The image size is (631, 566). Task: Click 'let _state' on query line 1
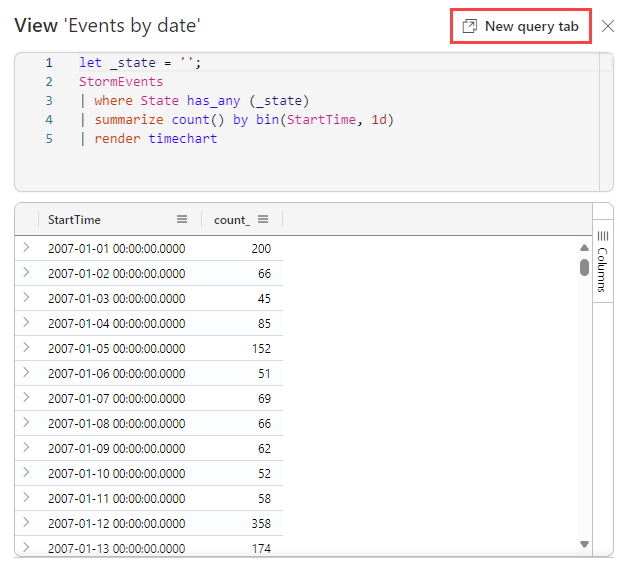(x=118, y=63)
